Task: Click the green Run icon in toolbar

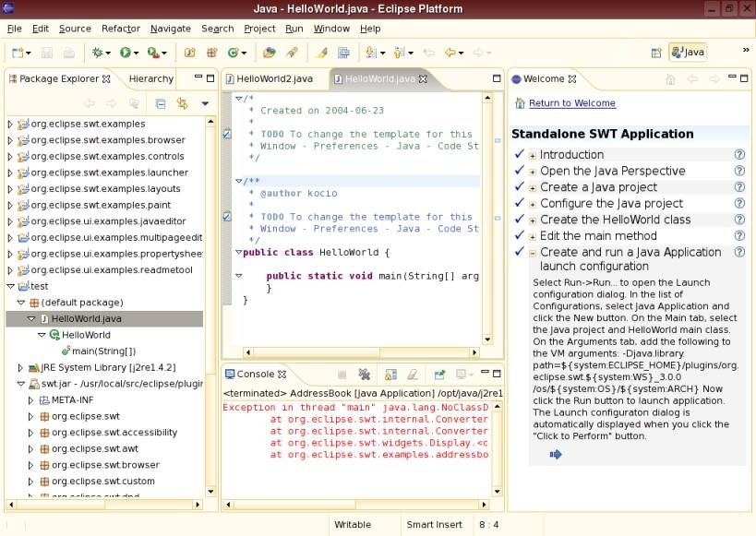Action: [x=126, y=53]
